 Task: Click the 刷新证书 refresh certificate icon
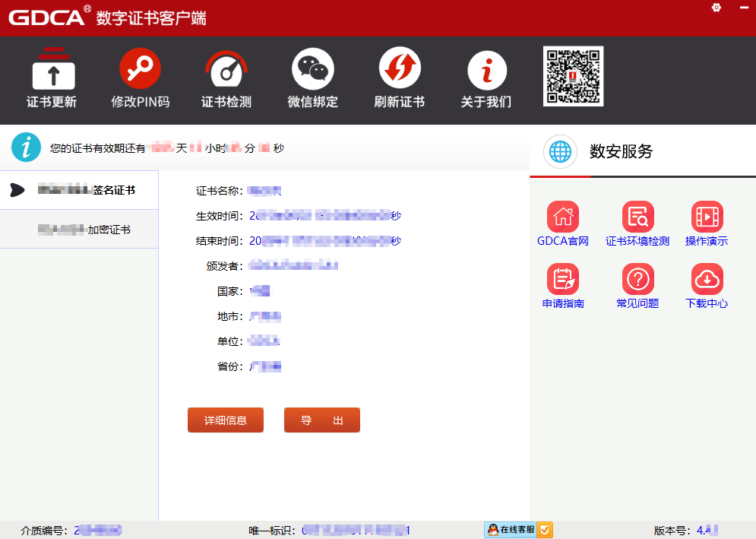click(400, 71)
